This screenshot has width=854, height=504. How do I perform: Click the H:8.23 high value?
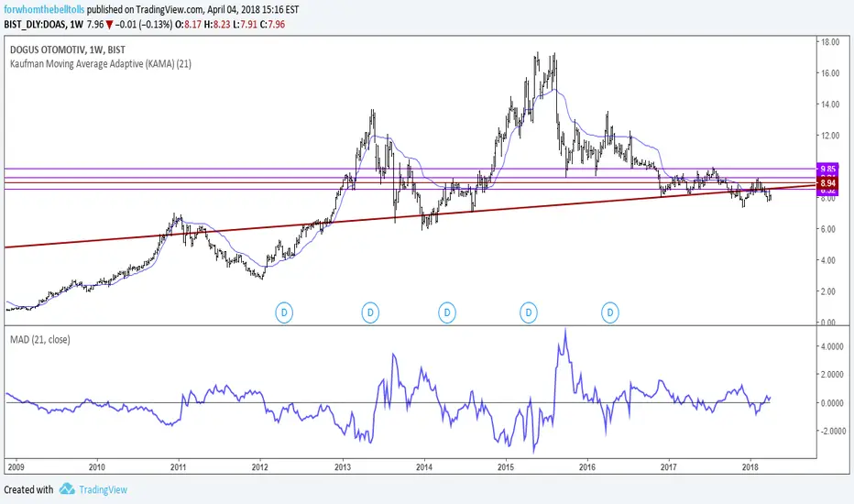pyautogui.click(x=217, y=24)
